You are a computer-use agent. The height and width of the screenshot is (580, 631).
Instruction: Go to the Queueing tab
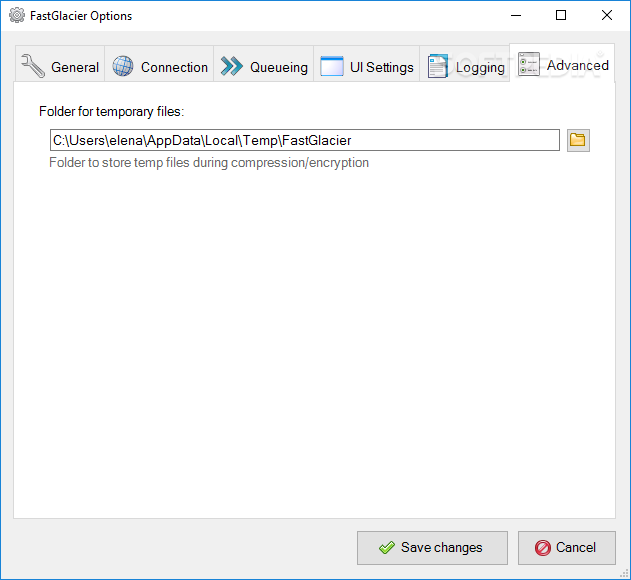coord(264,65)
